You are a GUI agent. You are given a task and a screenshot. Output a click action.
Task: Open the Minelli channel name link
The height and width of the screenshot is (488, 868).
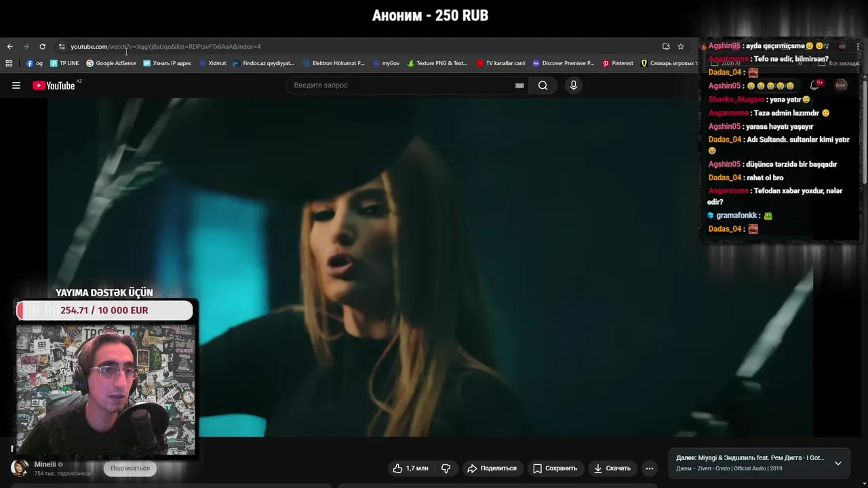45,464
